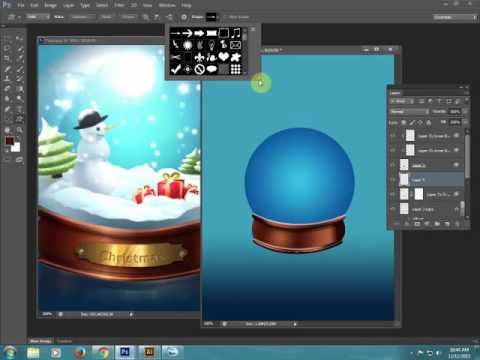Click the foreground color swatch
Image resolution: width=480 pixels, height=360 pixels.
[x=10, y=141]
